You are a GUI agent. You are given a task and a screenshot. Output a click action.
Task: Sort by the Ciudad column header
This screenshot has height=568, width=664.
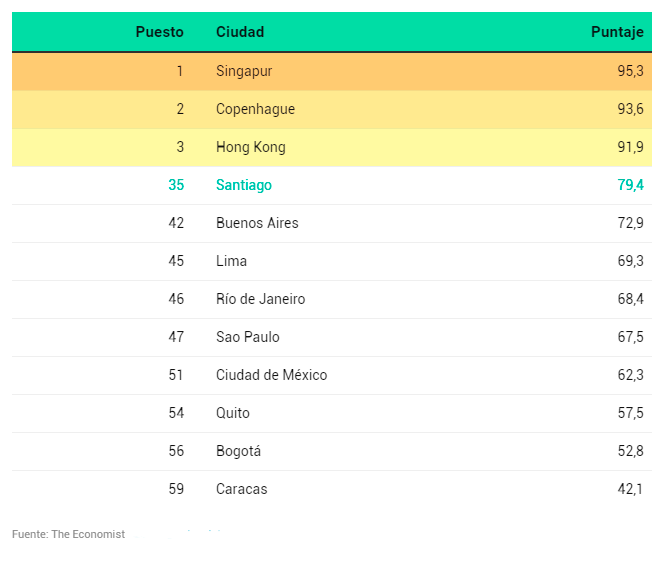240,32
